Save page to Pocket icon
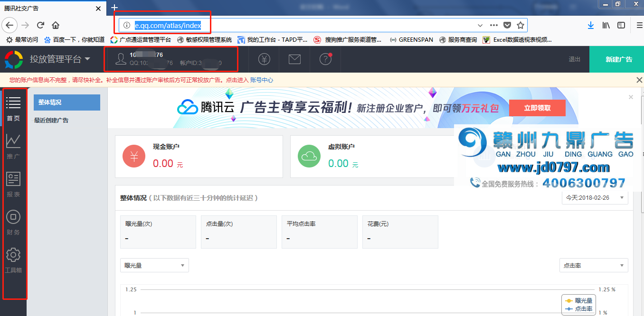The height and width of the screenshot is (316, 644). pyautogui.click(x=507, y=25)
